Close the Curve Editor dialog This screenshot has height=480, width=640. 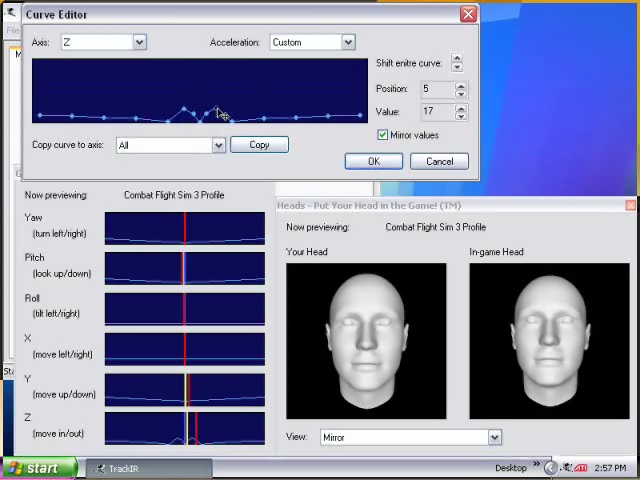click(x=468, y=14)
